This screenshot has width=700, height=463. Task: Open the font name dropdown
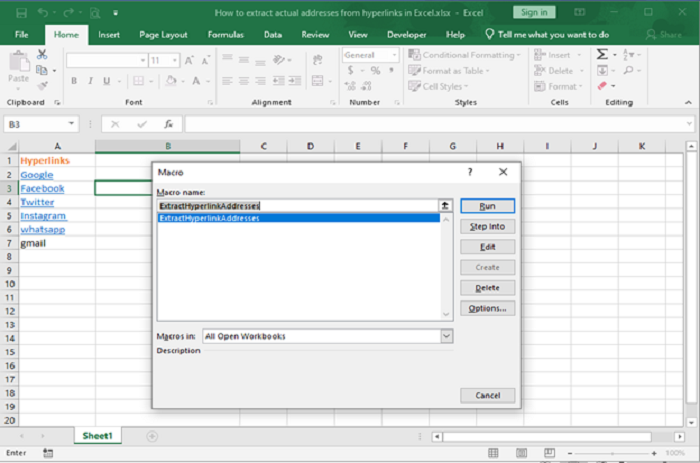(x=143, y=60)
